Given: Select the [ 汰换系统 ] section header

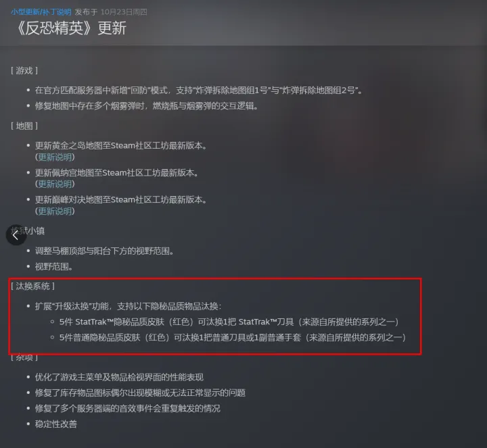Looking at the screenshot, I should (32, 286).
